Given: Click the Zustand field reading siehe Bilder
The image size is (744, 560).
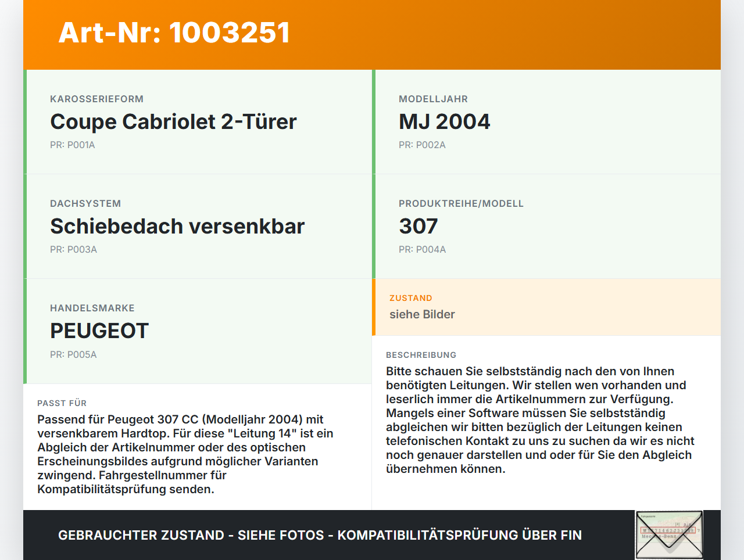Looking at the screenshot, I should [x=546, y=307].
